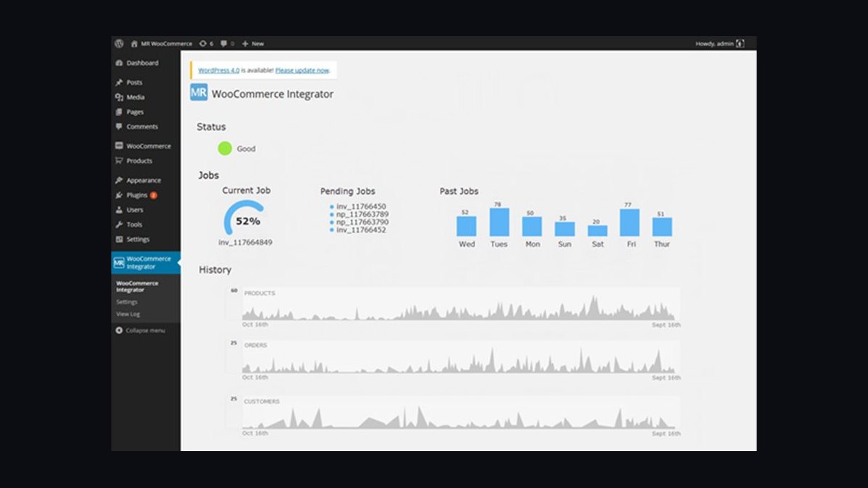868x488 pixels.
Task: Open the 'Howdy, admin' account menu
Action: coord(720,43)
